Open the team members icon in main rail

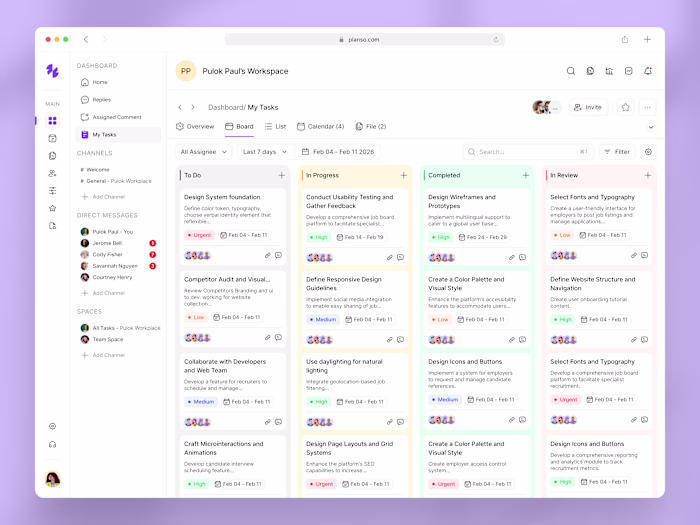[x=52, y=173]
